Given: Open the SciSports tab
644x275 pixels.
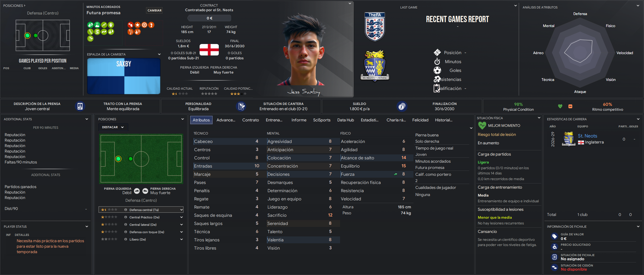Looking at the screenshot, I should [x=322, y=120].
